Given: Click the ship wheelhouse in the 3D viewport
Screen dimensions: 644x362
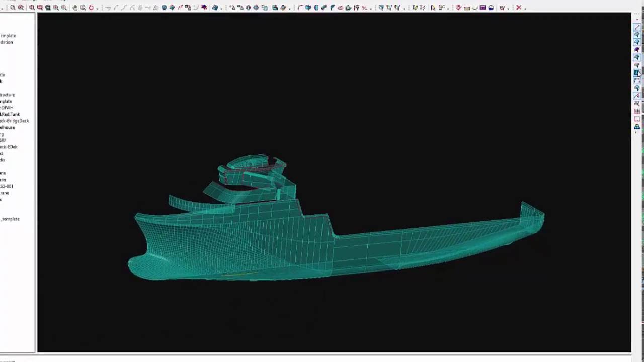Looking at the screenshot, I should click(253, 170).
